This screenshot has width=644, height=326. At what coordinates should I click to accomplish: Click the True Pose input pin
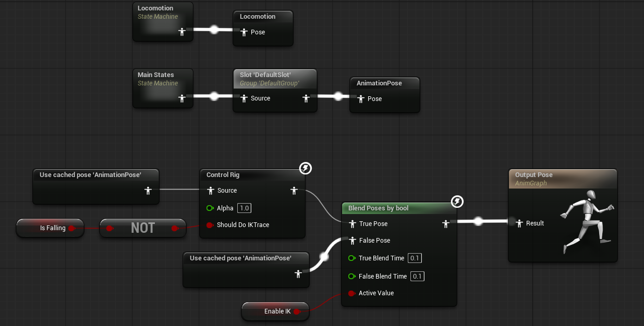tap(352, 224)
